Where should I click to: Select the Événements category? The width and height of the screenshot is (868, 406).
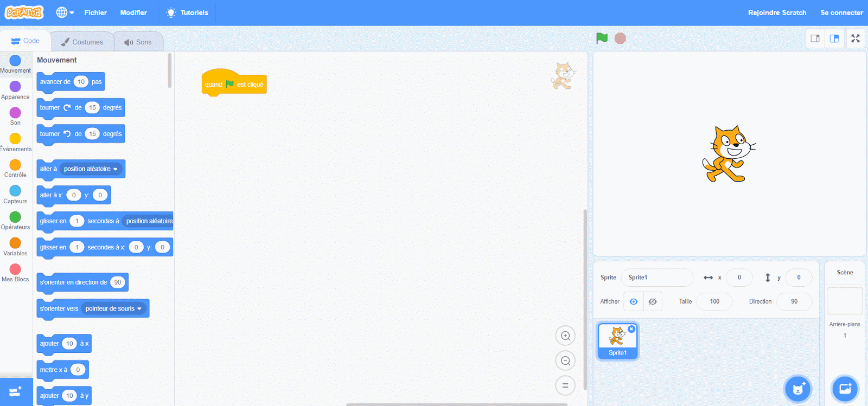click(15, 142)
